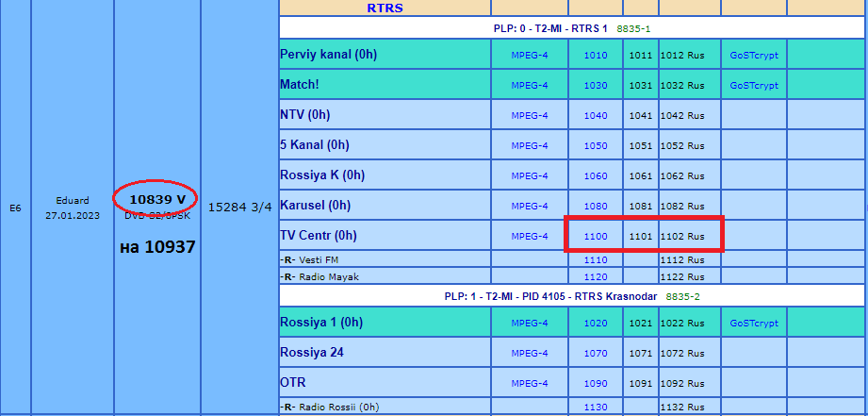
Task: Open Karusel (0h) channel link
Action: (316, 206)
